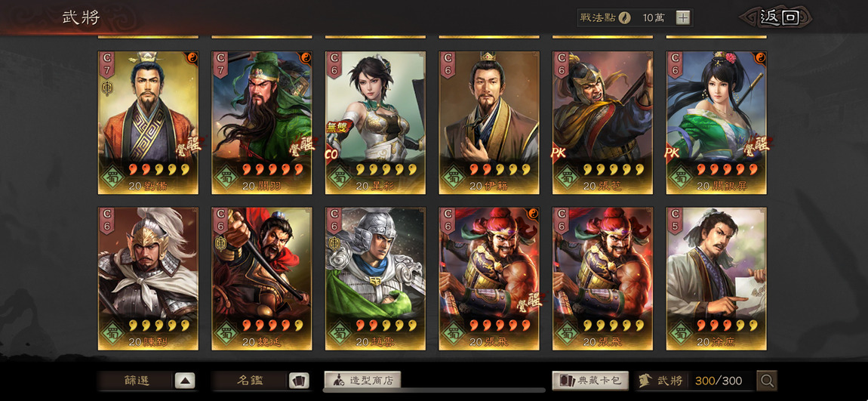Click the 車 emblem on 魏延

click(x=220, y=242)
